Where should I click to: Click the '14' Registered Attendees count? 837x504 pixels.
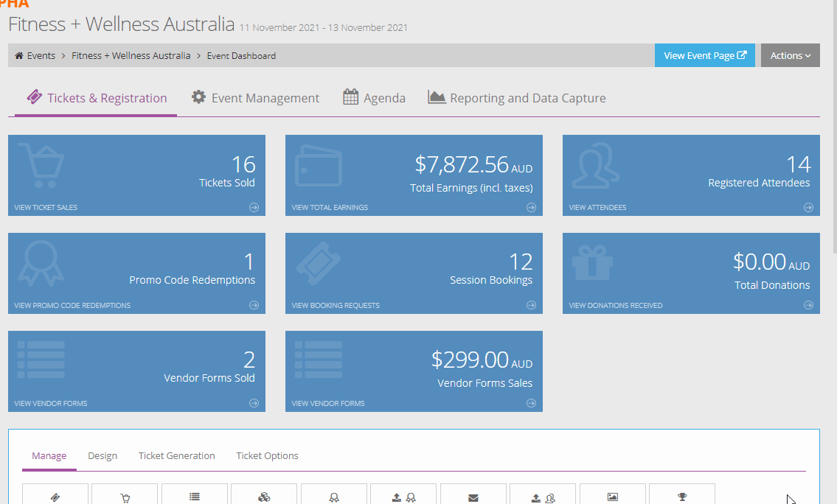coord(799,164)
